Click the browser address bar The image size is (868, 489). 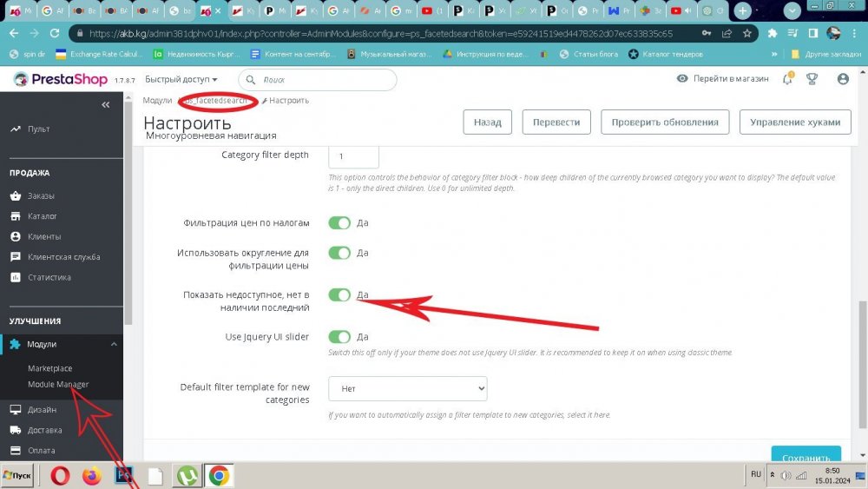coord(381,33)
